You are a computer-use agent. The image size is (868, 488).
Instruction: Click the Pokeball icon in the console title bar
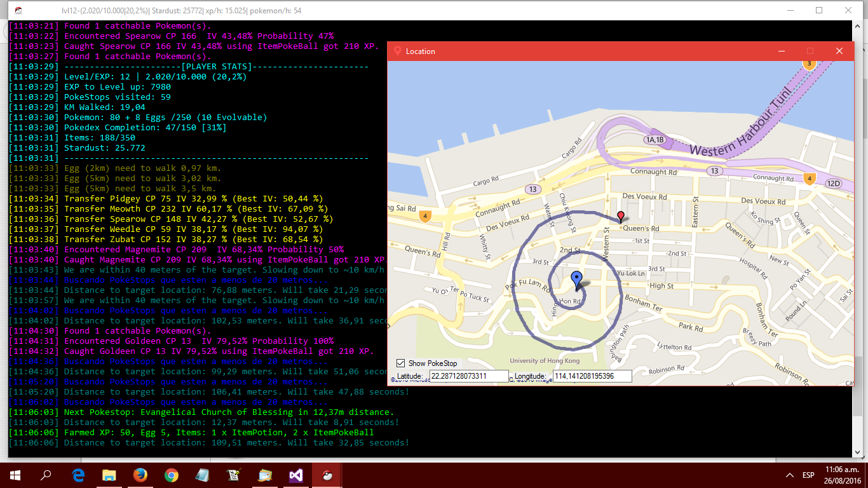point(18,10)
